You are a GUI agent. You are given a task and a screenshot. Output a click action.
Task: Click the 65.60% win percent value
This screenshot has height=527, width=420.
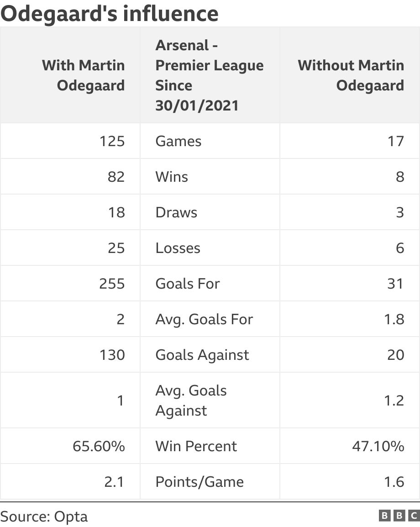pos(99,446)
